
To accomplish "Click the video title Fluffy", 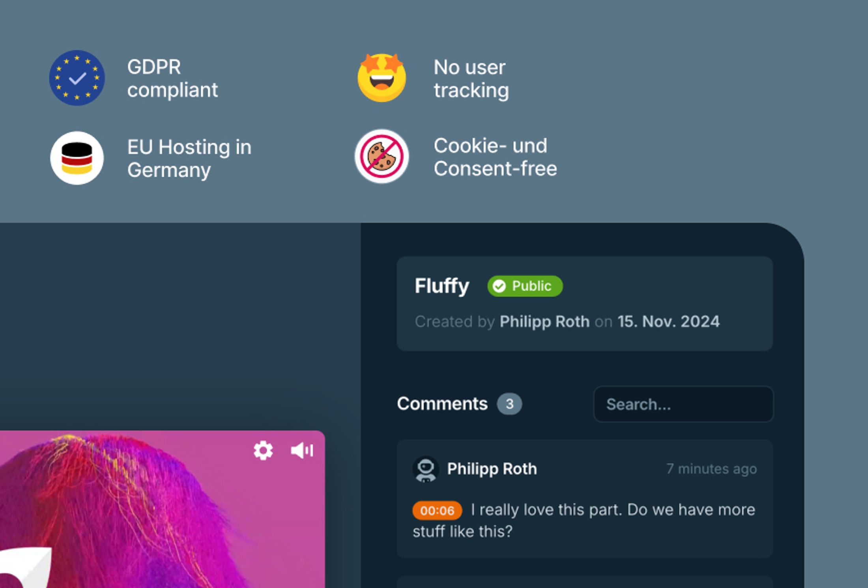I will 441,286.
